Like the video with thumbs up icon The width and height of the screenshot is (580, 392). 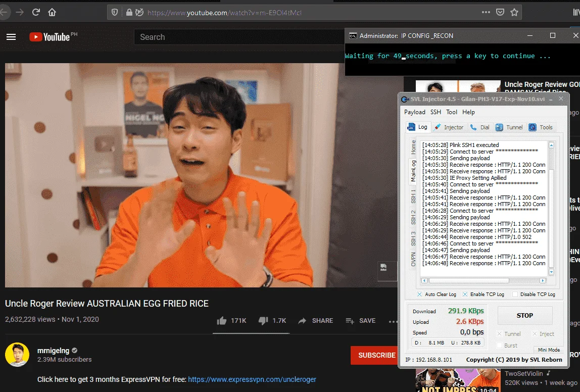pyautogui.click(x=222, y=321)
